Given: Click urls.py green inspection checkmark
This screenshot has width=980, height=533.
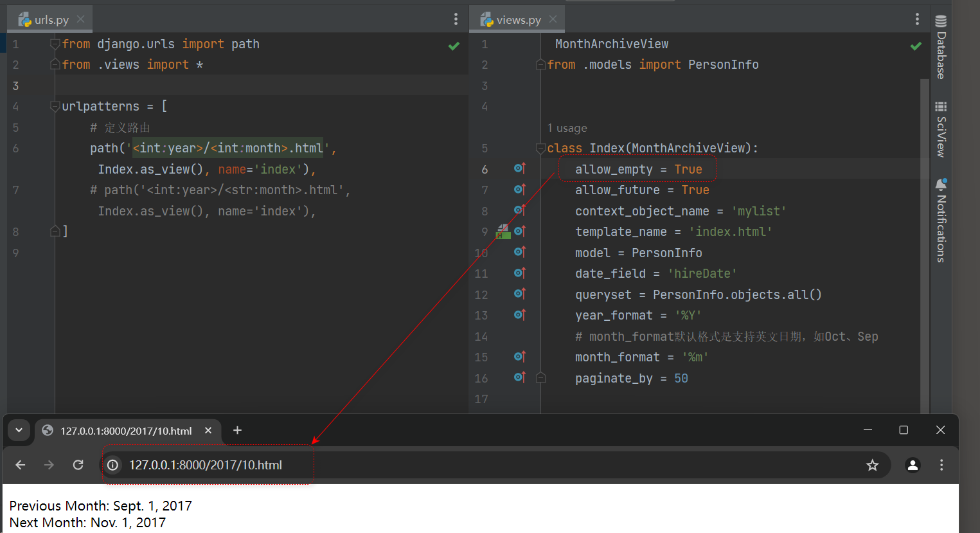Looking at the screenshot, I should coord(454,46).
